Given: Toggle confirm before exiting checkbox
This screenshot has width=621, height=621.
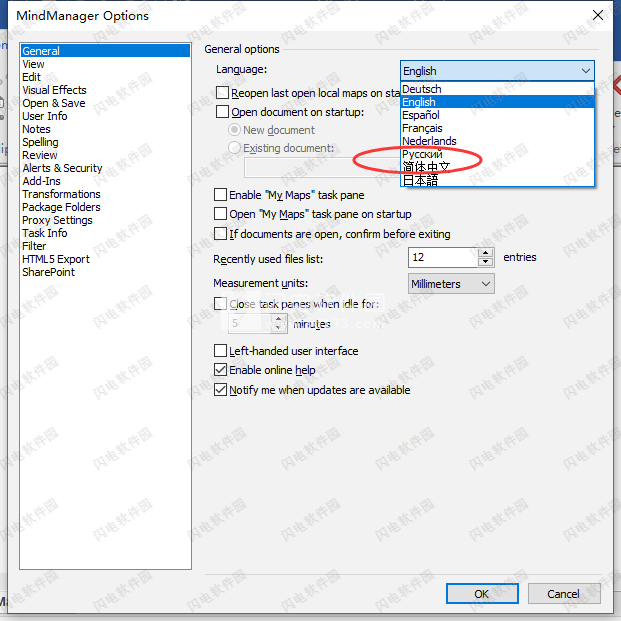Looking at the screenshot, I should (220, 234).
